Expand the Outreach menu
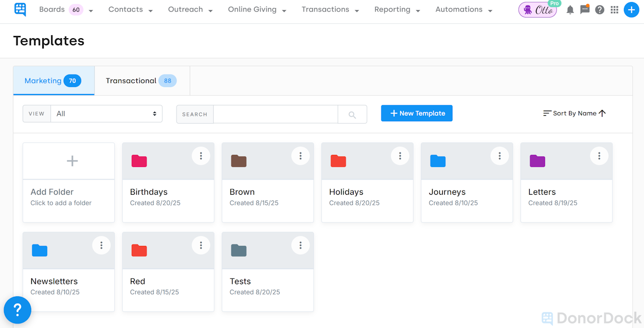This screenshot has height=328, width=644. tap(190, 10)
